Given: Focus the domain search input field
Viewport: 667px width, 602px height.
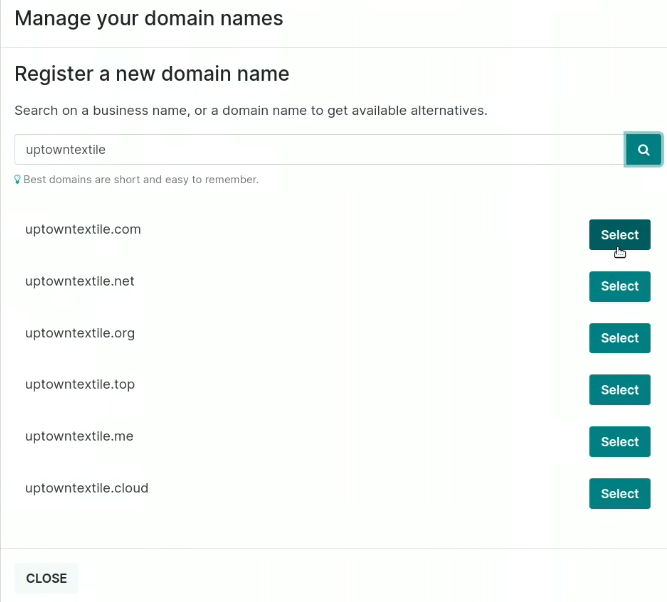Looking at the screenshot, I should tap(319, 150).
